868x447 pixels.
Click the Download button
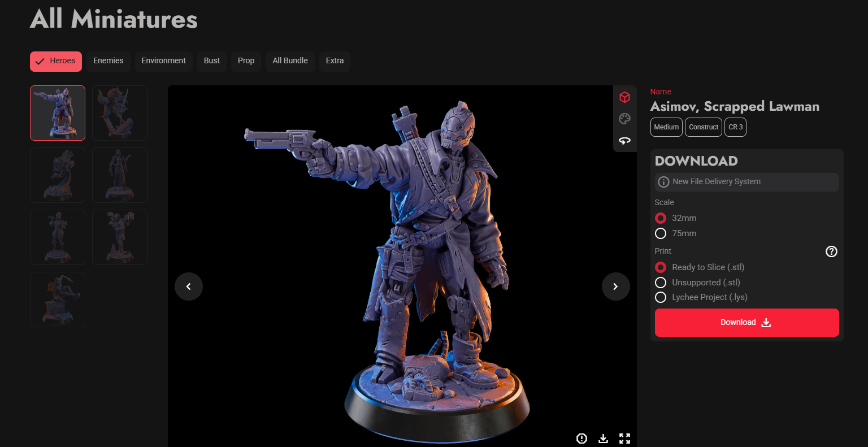pos(747,322)
